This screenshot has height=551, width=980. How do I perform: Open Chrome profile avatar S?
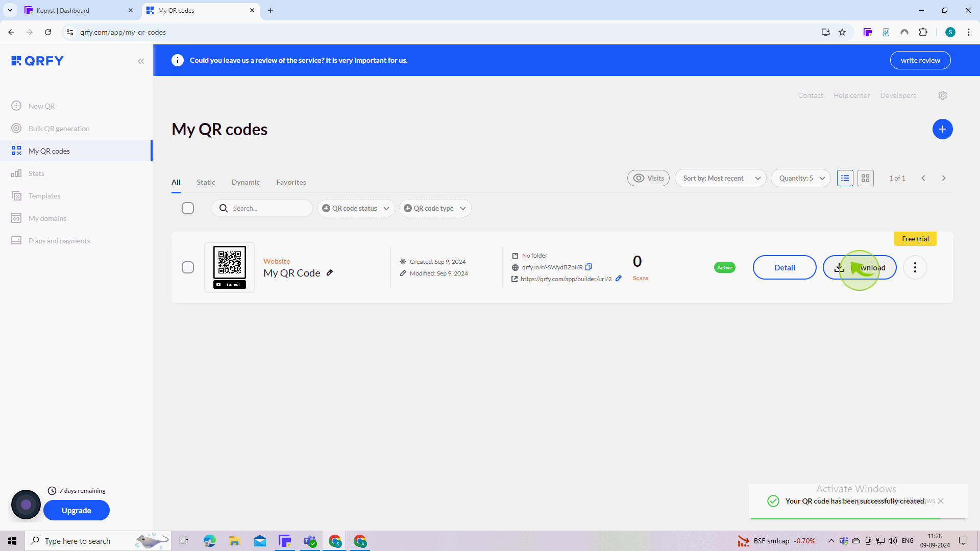click(x=950, y=32)
